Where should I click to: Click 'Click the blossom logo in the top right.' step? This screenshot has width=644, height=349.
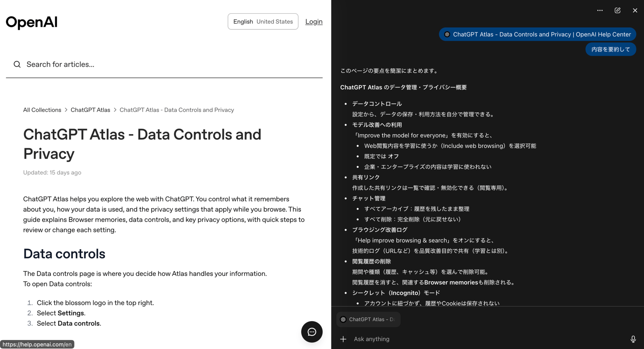pos(95,303)
